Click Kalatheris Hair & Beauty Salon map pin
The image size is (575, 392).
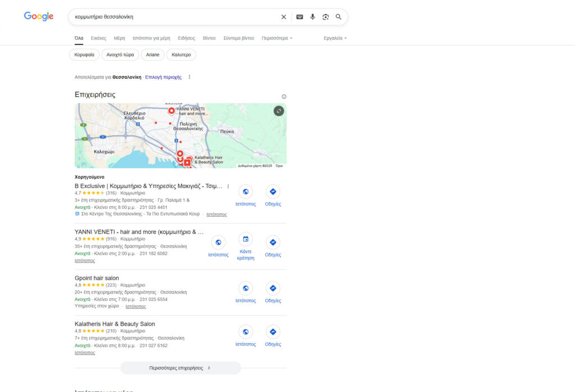(188, 162)
